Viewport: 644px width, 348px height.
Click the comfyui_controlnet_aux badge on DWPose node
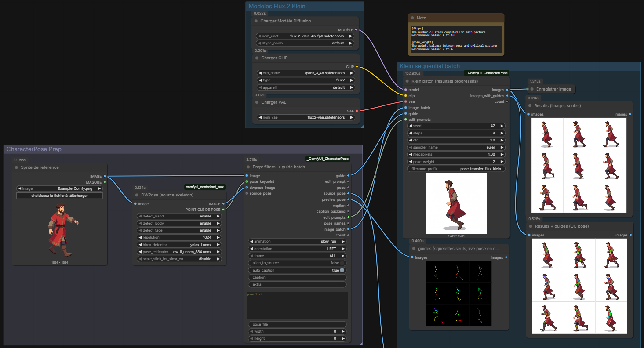click(204, 187)
